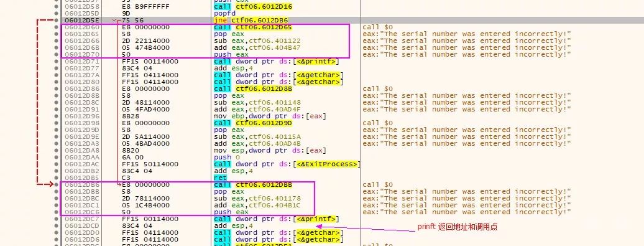Image resolution: width=644 pixels, height=246 pixels.
Task: Toggle breakpoint dot at address 06012DAC
Action: [x=57, y=164]
